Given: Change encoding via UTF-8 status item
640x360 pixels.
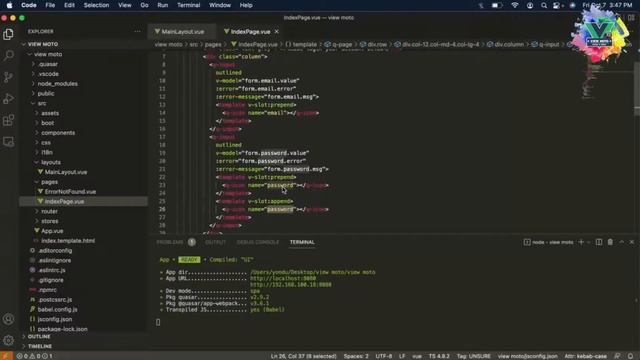Looking at the screenshot, I should coord(384,356).
